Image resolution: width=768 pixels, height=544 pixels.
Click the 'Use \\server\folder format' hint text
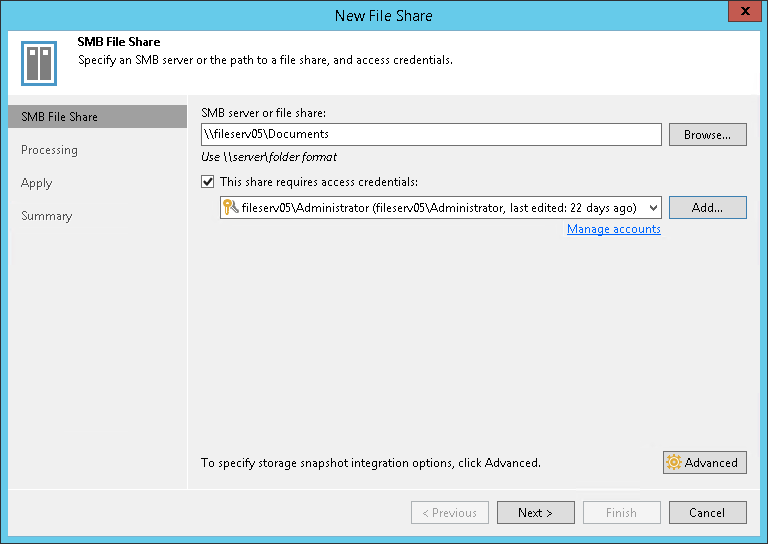click(269, 157)
